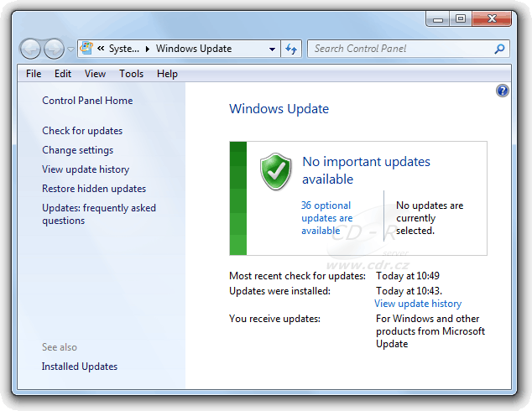Expand the arrow after Syste... breadcrumb
532x411 pixels.
tap(147, 49)
